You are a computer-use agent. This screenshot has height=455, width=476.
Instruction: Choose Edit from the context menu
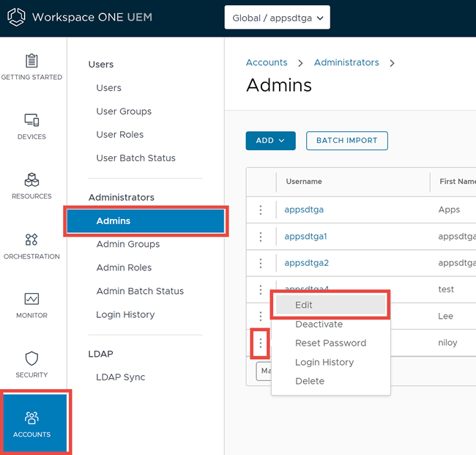pos(330,305)
